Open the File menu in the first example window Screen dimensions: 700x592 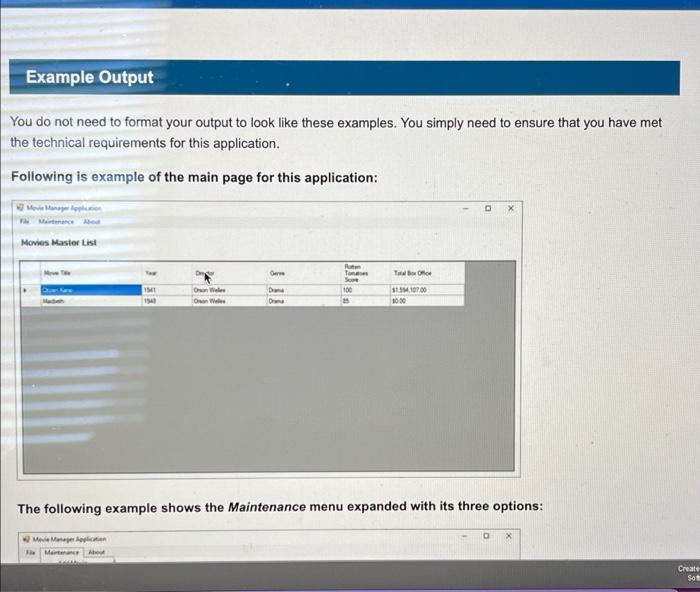[x=24, y=221]
